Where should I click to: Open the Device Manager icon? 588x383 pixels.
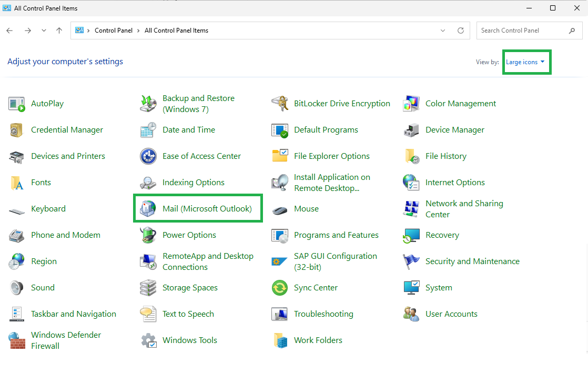coord(411,130)
